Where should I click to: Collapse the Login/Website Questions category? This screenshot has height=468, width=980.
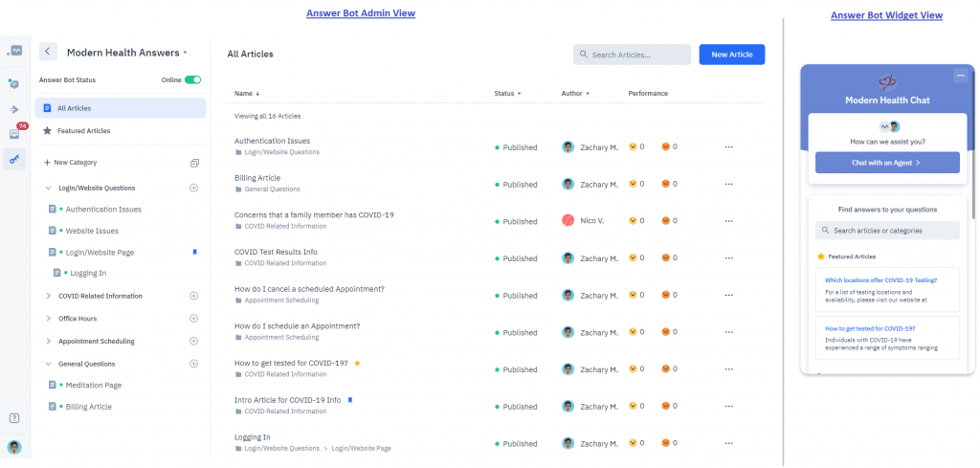point(48,188)
